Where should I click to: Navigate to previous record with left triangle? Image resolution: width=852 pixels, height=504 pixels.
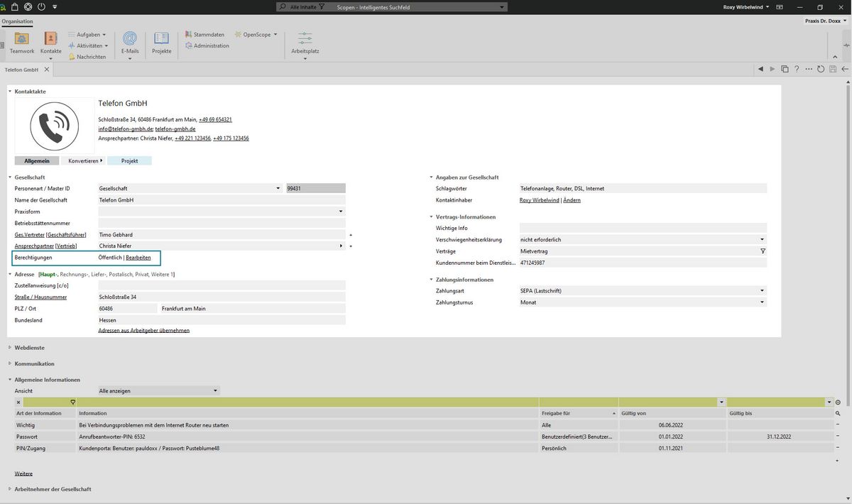click(760, 69)
